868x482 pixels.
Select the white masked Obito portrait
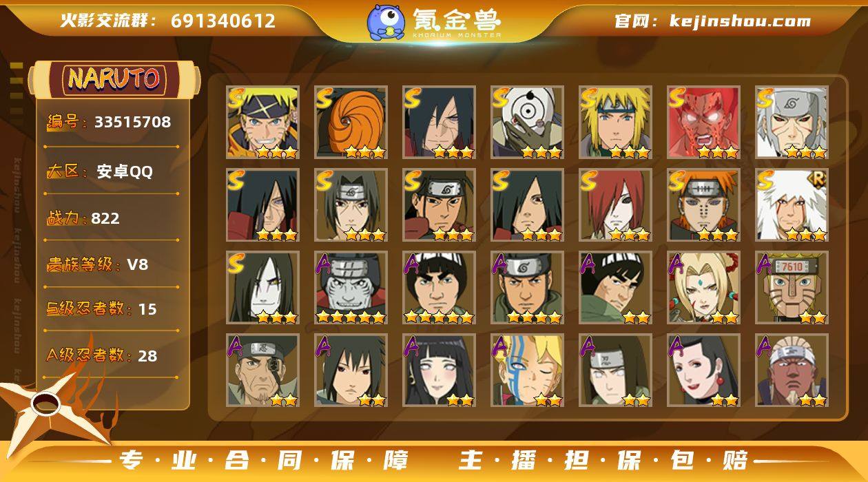pyautogui.click(x=527, y=122)
